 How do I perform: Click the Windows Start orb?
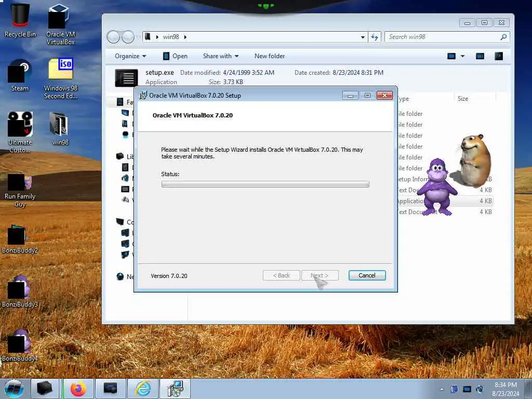14,389
